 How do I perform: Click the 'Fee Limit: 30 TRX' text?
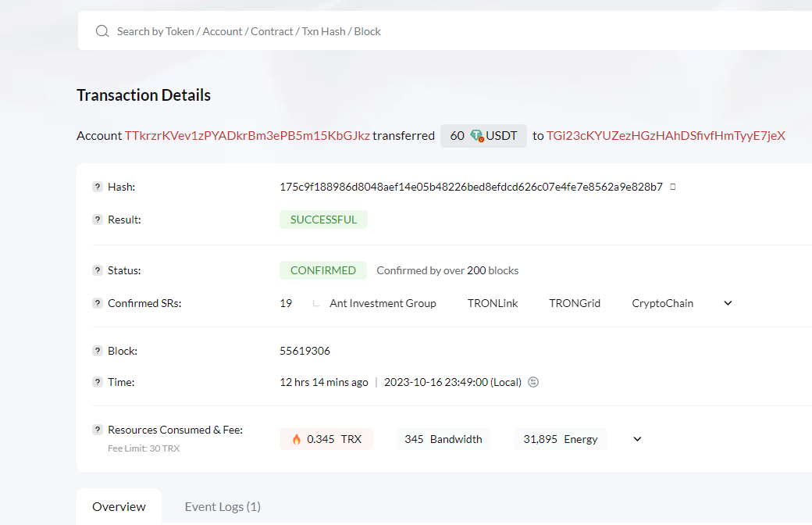[144, 448]
